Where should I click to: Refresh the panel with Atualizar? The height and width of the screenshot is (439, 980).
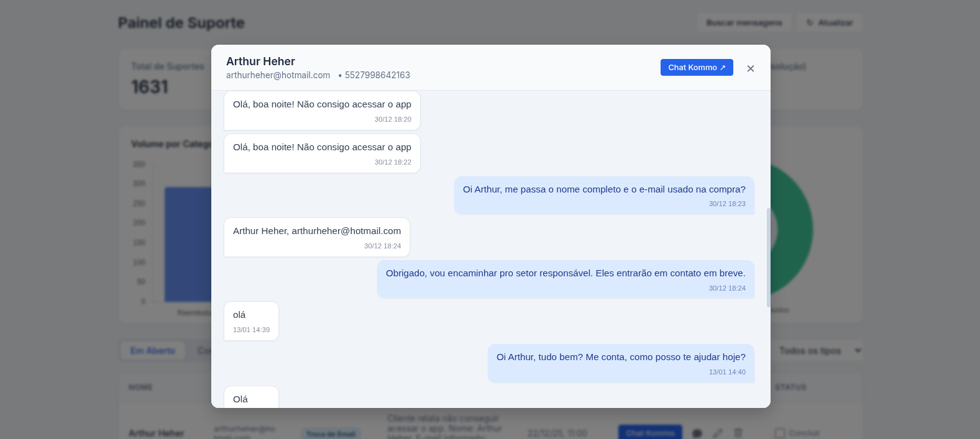point(830,23)
